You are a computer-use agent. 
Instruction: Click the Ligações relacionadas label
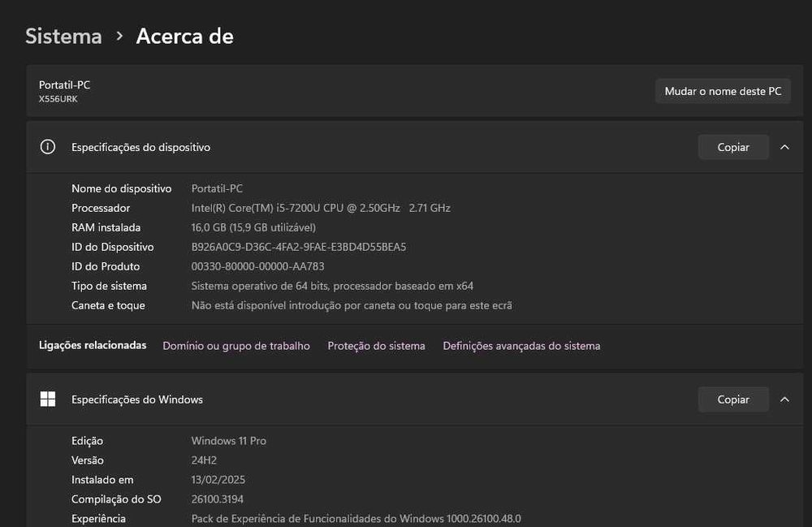[x=93, y=345]
